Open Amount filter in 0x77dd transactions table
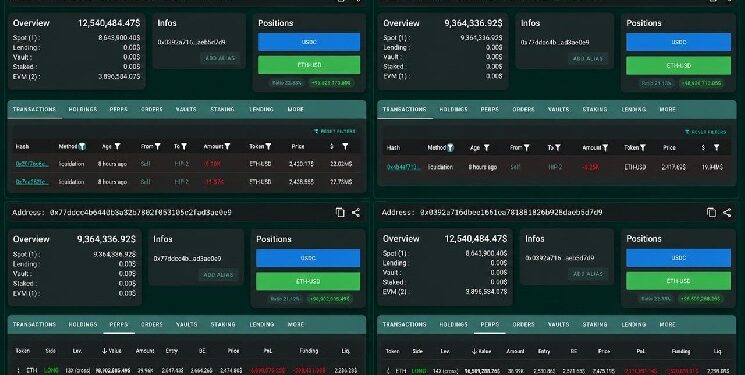The height and width of the screenshot is (375, 745). 605,148
